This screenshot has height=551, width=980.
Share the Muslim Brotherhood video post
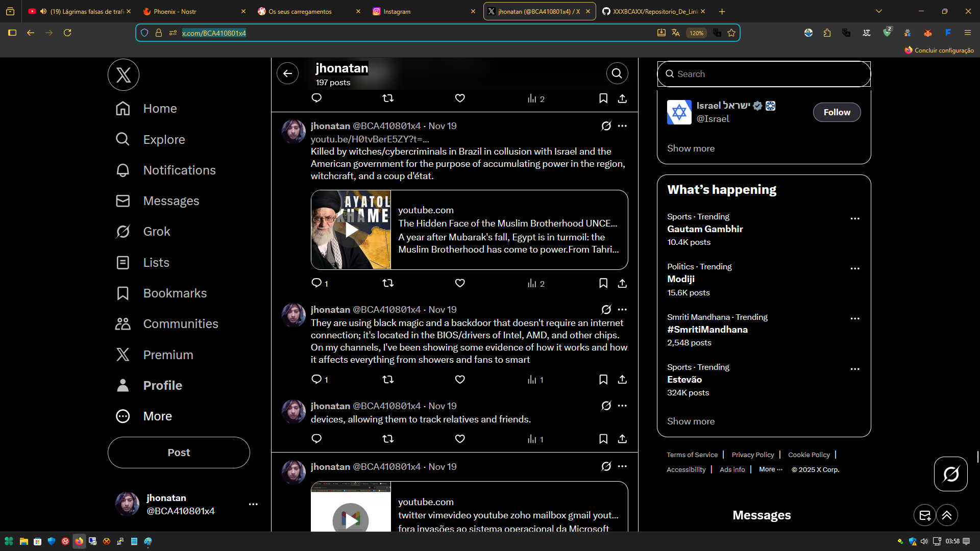(x=622, y=283)
